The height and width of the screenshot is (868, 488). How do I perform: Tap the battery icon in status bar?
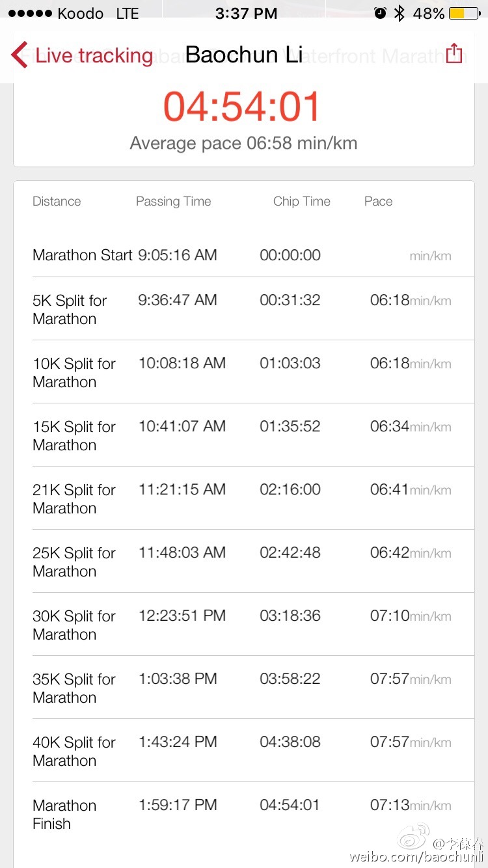[x=464, y=14]
